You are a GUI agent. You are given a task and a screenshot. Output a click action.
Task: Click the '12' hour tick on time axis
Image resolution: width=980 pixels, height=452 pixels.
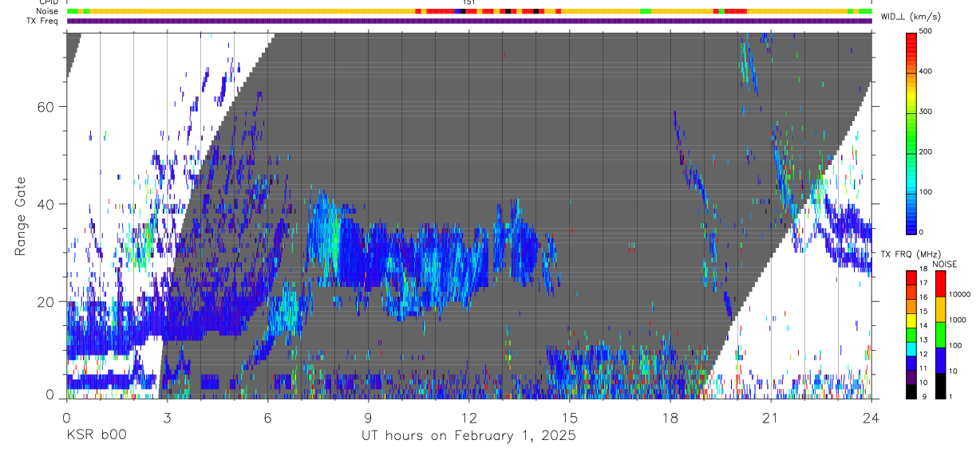point(468,418)
